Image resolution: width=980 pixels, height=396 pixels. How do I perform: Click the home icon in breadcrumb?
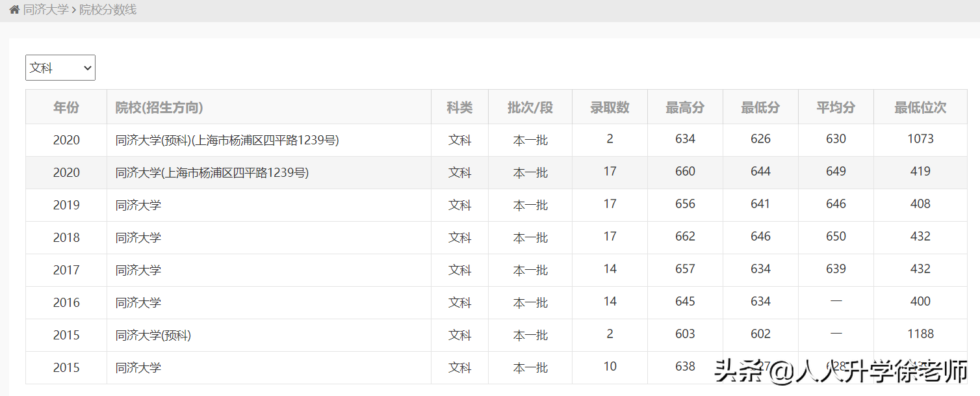point(14,10)
